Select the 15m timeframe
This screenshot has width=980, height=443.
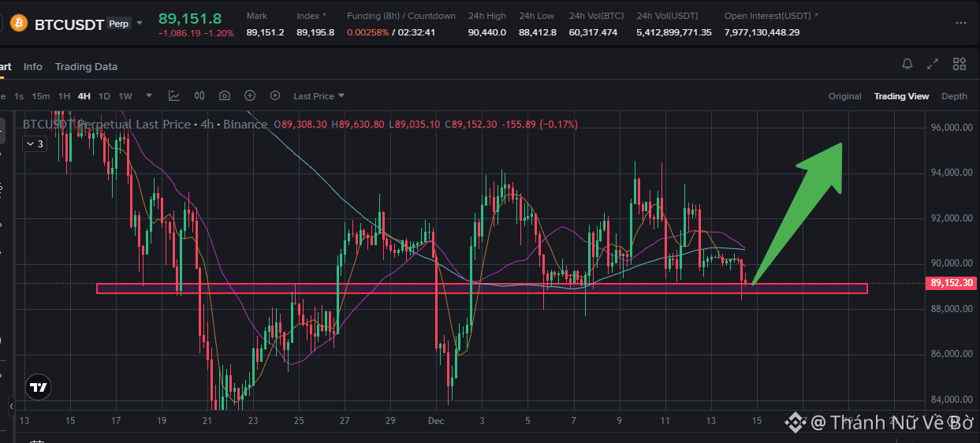click(x=41, y=96)
